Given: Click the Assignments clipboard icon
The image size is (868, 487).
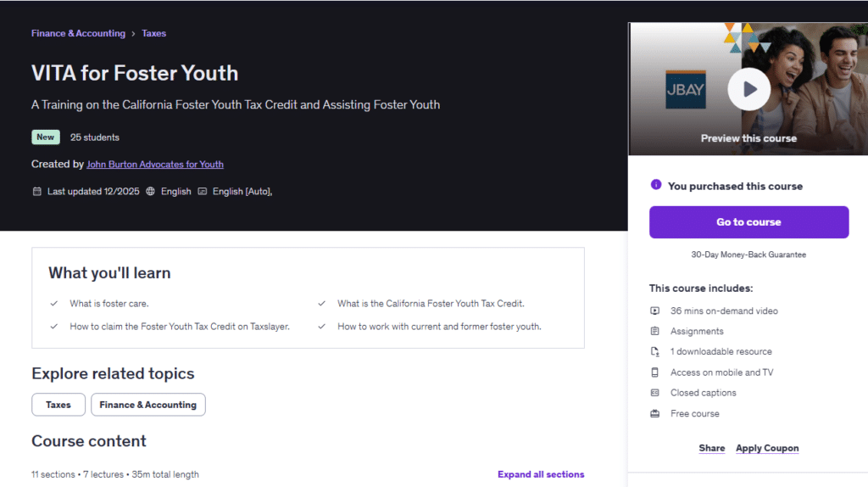Looking at the screenshot, I should click(x=654, y=331).
